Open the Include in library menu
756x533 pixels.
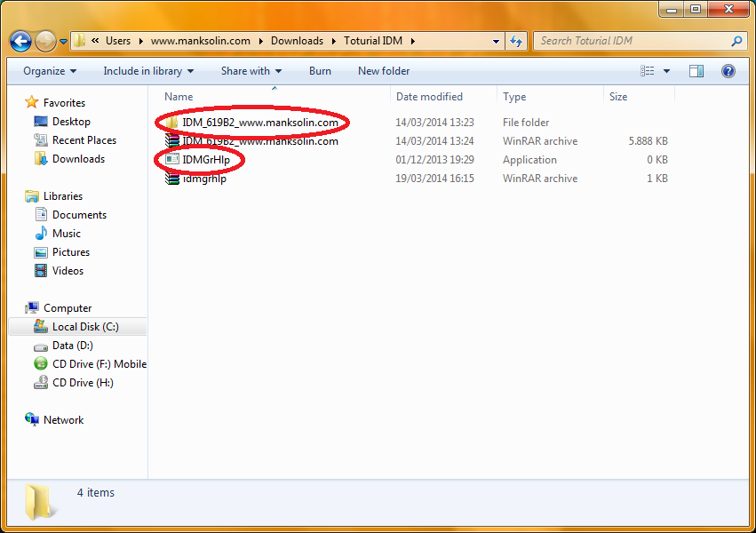pyautogui.click(x=148, y=71)
